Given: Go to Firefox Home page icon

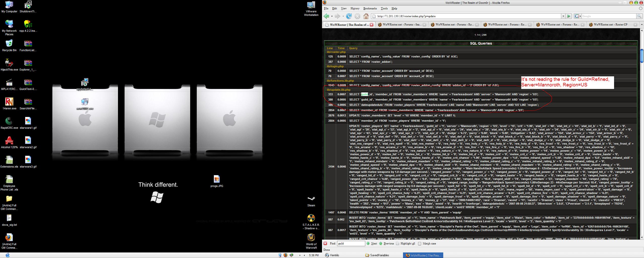Looking at the screenshot, I should pyautogui.click(x=366, y=16).
